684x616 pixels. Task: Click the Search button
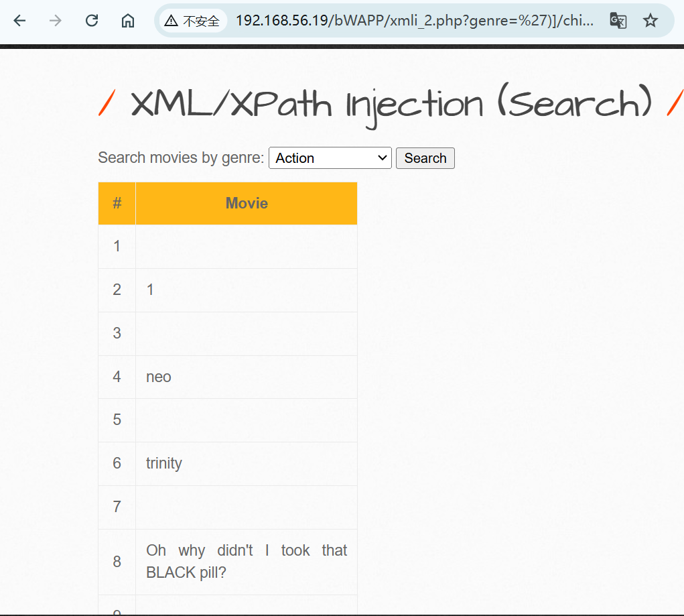425,158
